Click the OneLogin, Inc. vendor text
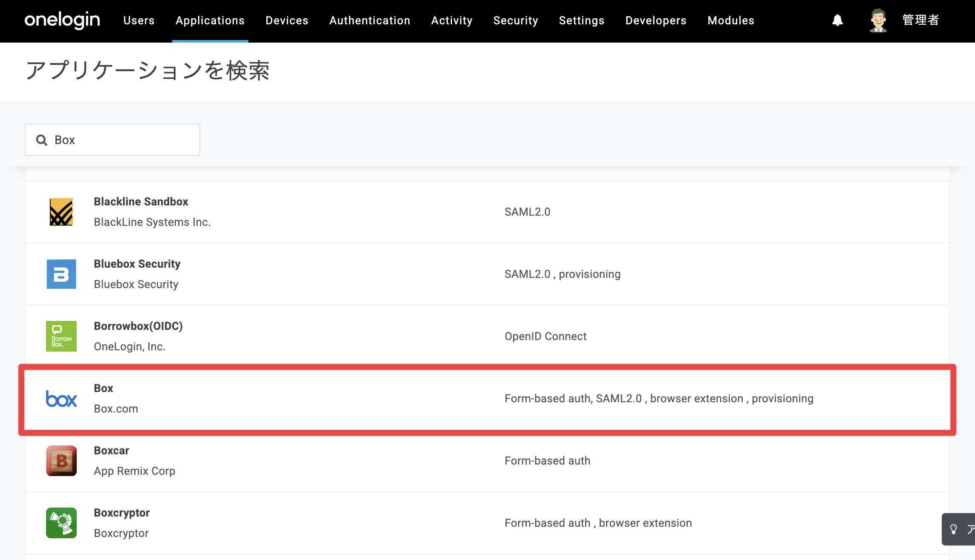 pyautogui.click(x=130, y=346)
